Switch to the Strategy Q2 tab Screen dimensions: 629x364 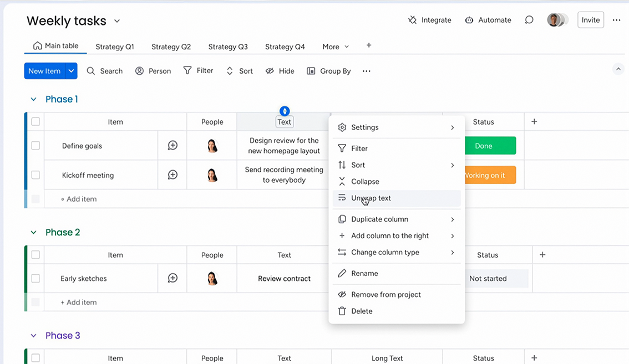coord(171,47)
